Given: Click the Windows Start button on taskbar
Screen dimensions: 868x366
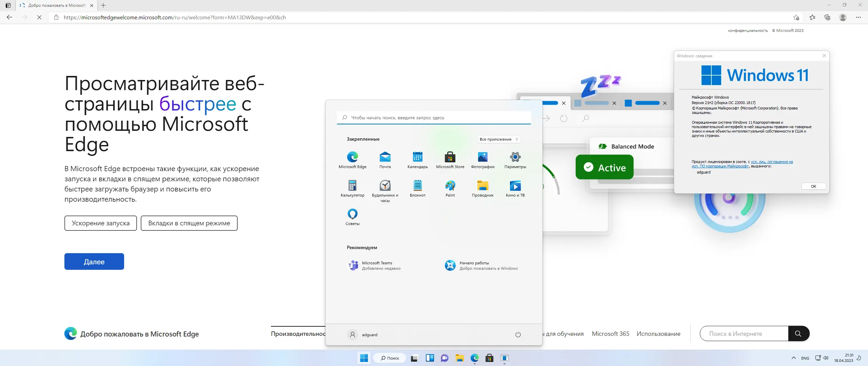Looking at the screenshot, I should pyautogui.click(x=364, y=358).
